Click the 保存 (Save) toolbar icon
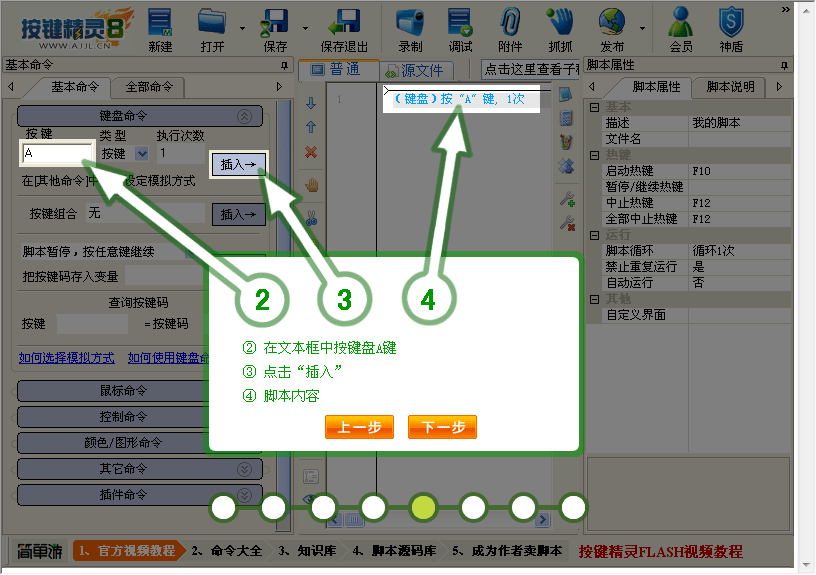This screenshot has width=816, height=575. (275, 30)
